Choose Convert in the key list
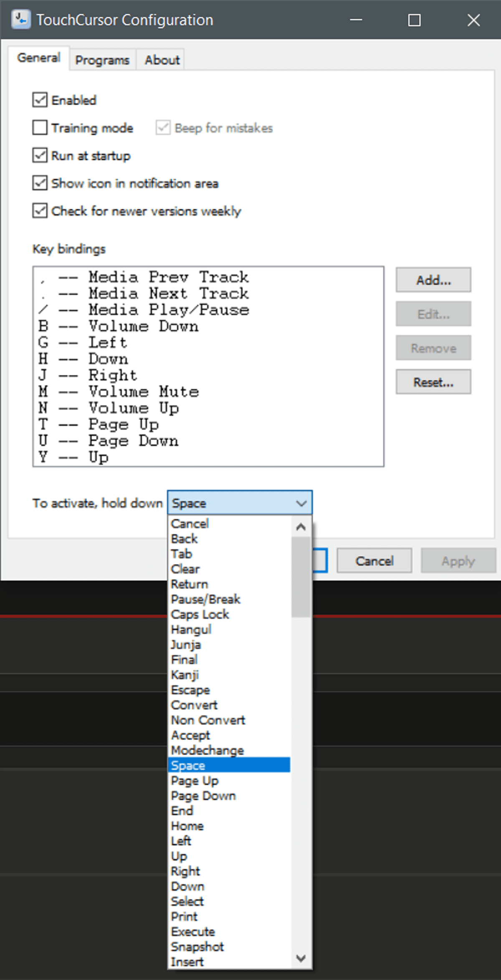 [x=229, y=705]
